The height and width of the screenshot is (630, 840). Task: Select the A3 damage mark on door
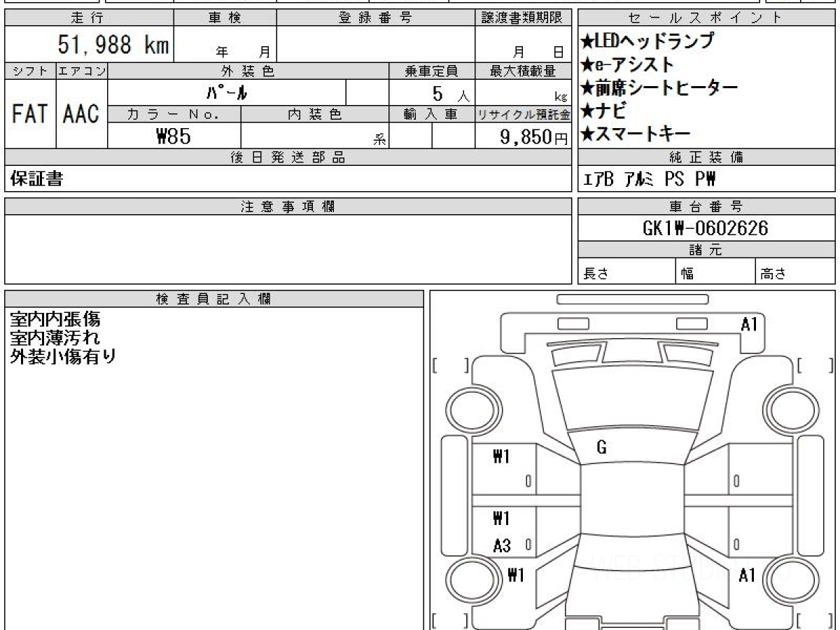click(x=502, y=546)
